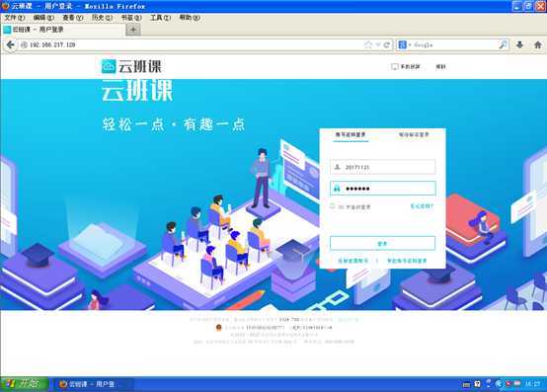Bookmark this page with the star icon
547x392 pixels.
368,45
